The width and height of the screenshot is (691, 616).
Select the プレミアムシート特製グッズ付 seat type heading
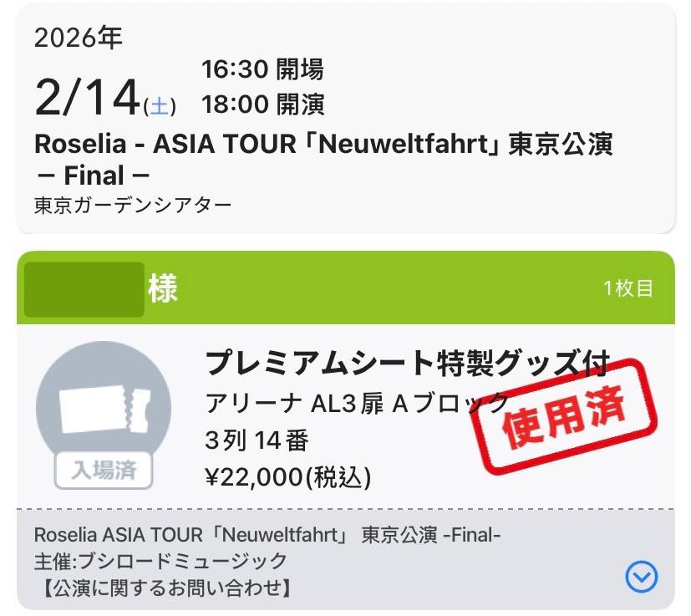tap(407, 364)
